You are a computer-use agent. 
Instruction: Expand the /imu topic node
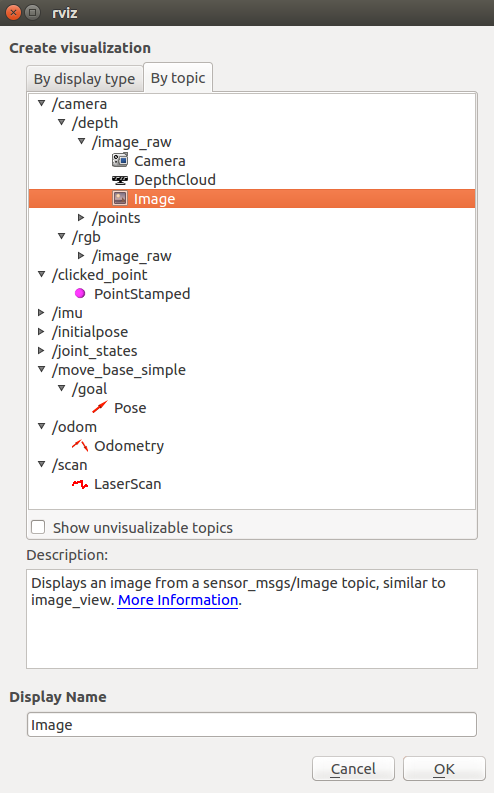pyautogui.click(x=41, y=313)
